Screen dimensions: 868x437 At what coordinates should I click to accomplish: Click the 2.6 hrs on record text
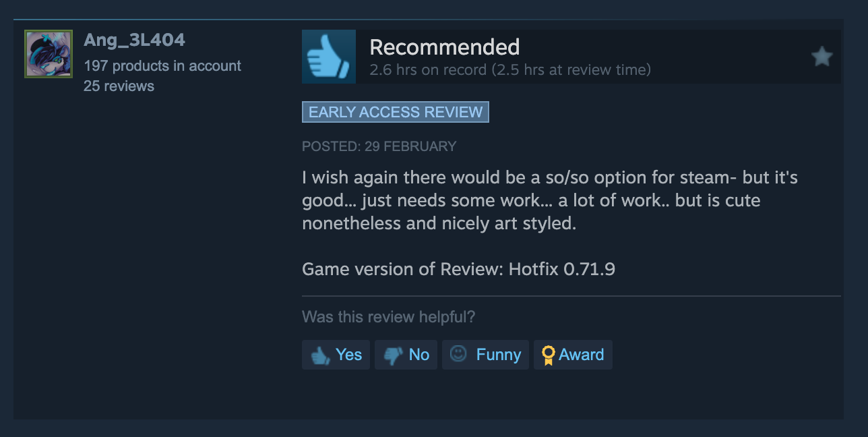coord(428,69)
